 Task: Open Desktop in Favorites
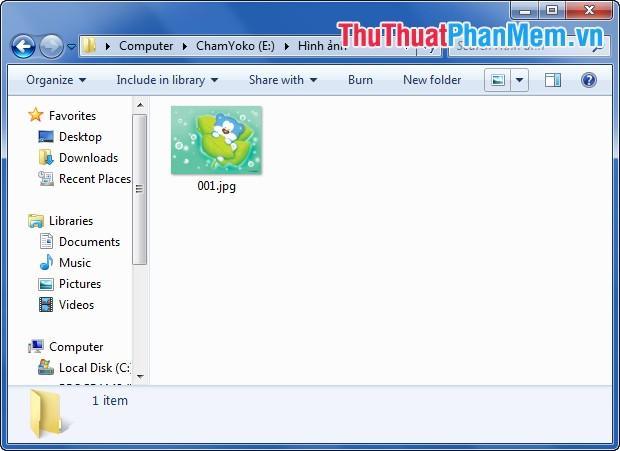click(x=80, y=137)
